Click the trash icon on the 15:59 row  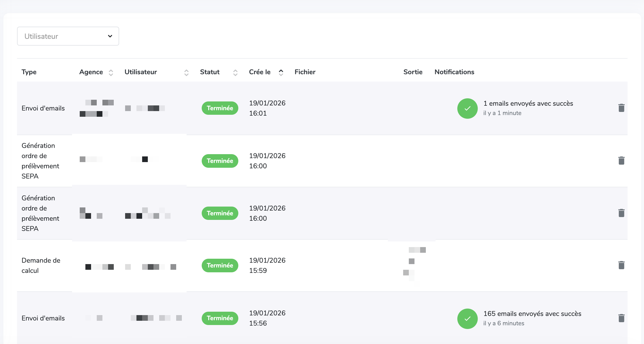tap(621, 265)
